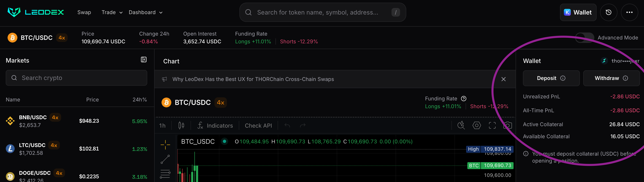Go to the Swap page
Viewport: 644px width, 182px height.
click(x=84, y=12)
